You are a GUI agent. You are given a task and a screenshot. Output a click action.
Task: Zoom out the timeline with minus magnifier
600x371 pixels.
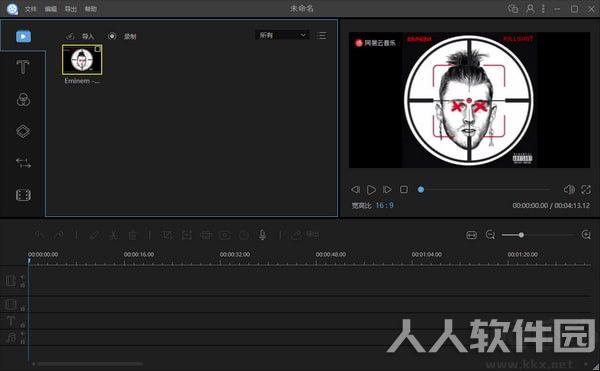(x=490, y=234)
